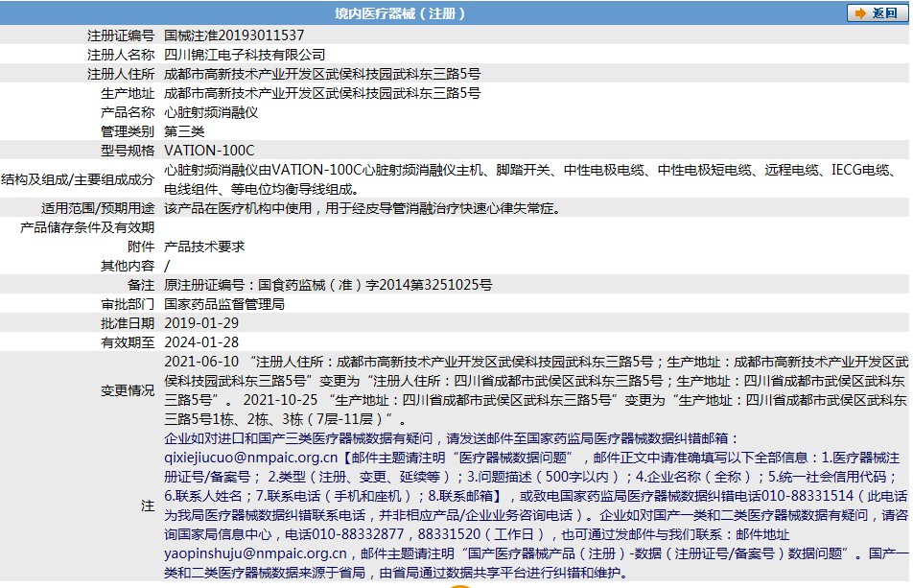The width and height of the screenshot is (913, 588).
Task: Click the 适用范围/预期用途 label
Action: (98, 208)
